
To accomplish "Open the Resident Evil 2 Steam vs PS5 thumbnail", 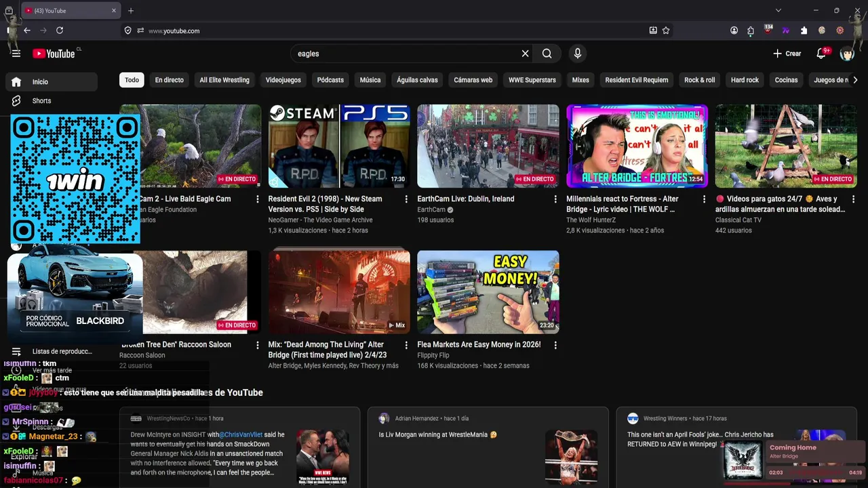I will point(339,146).
